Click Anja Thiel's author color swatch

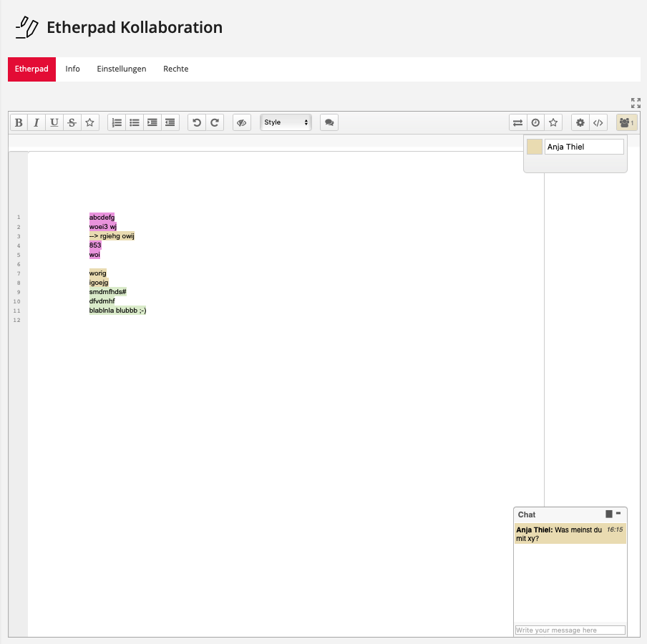[535, 147]
